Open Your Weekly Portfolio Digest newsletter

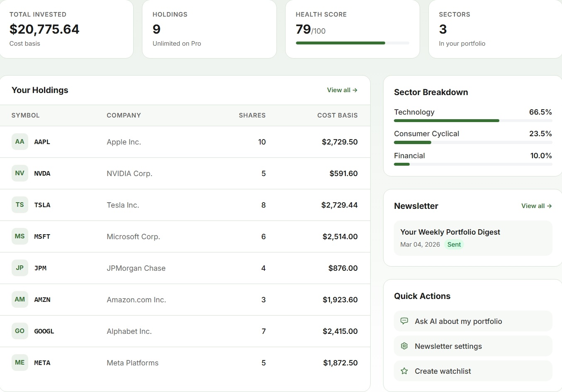point(473,238)
